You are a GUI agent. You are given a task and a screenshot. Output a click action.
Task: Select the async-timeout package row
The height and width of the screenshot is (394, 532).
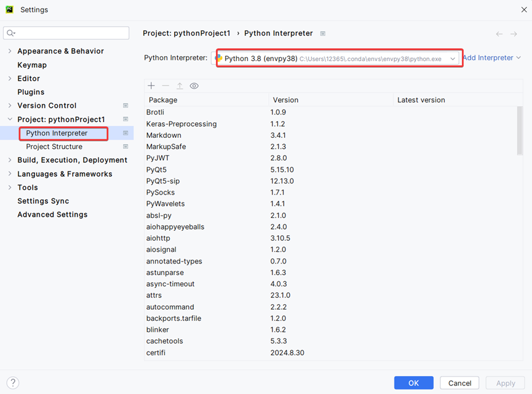click(330, 284)
